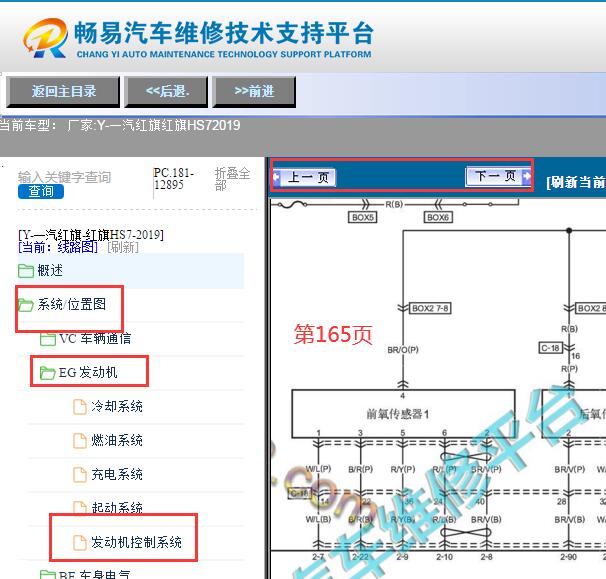Open the 概述 folder icon
Viewport: 606px width, 579px height.
coord(26,271)
